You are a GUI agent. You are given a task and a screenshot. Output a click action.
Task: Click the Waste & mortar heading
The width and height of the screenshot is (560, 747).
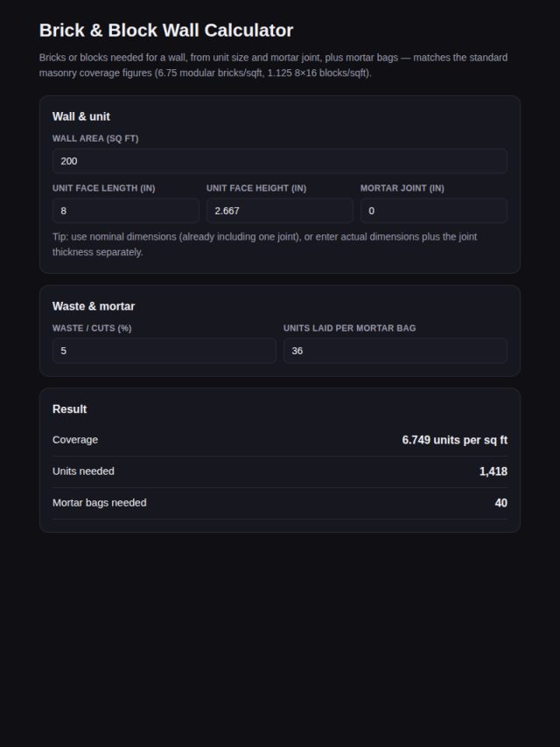click(x=94, y=306)
